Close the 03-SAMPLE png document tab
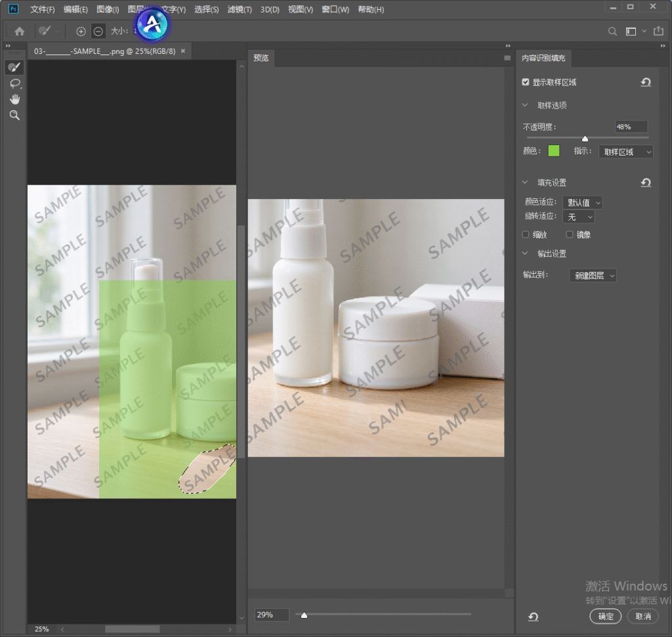Image resolution: width=672 pixels, height=637 pixels. [x=183, y=51]
